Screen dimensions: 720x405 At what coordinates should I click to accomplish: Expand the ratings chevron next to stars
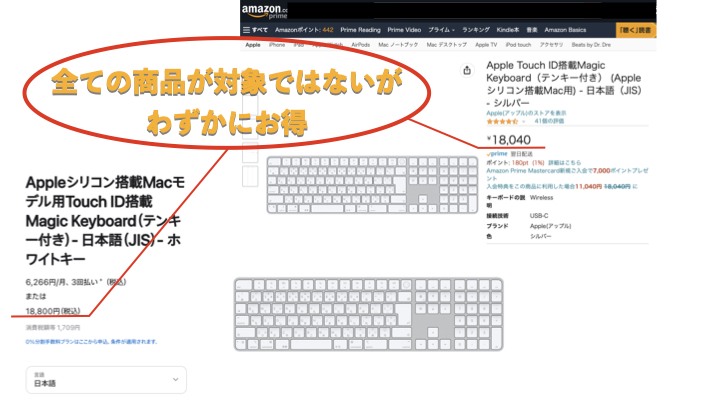pos(523,122)
